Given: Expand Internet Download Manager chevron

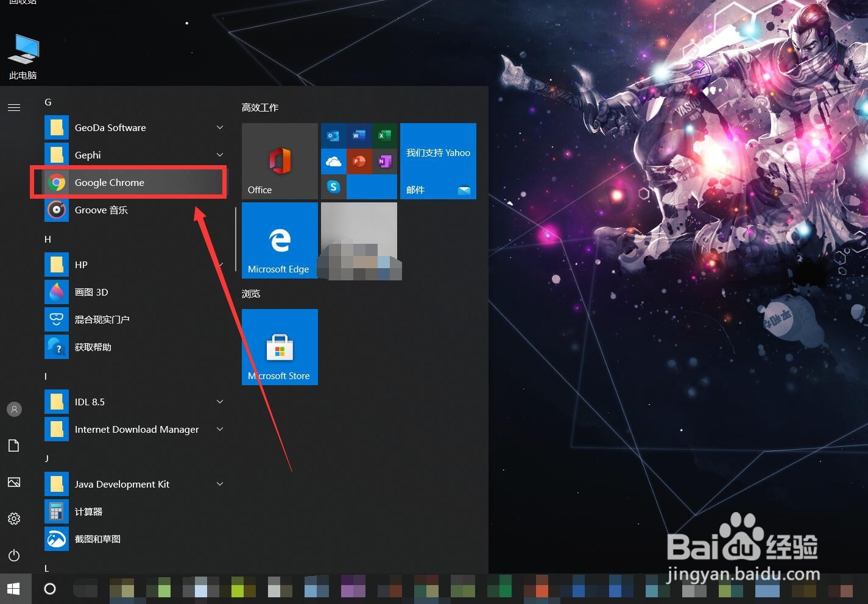Looking at the screenshot, I should click(x=220, y=429).
